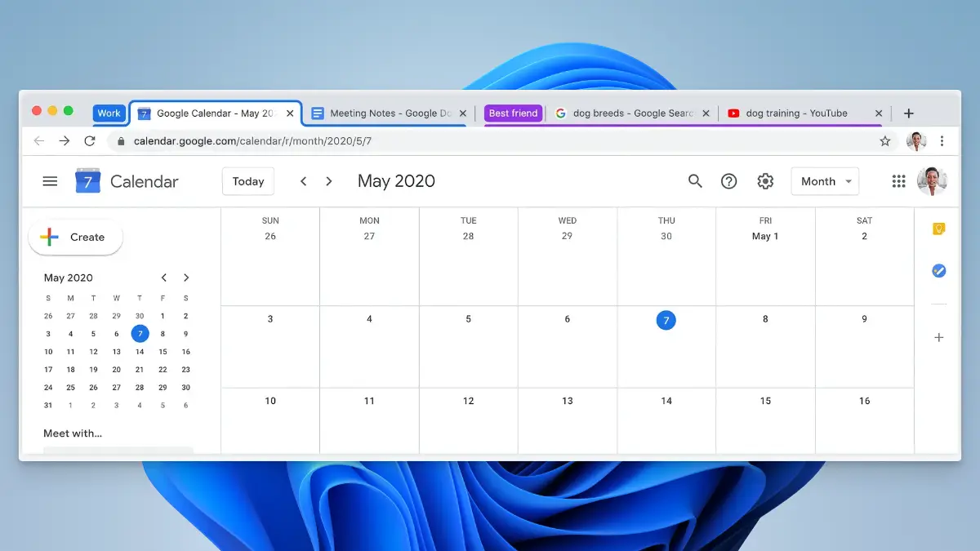980x551 pixels.
Task: Open Google Tasks from the side panel
Action: 938,270
